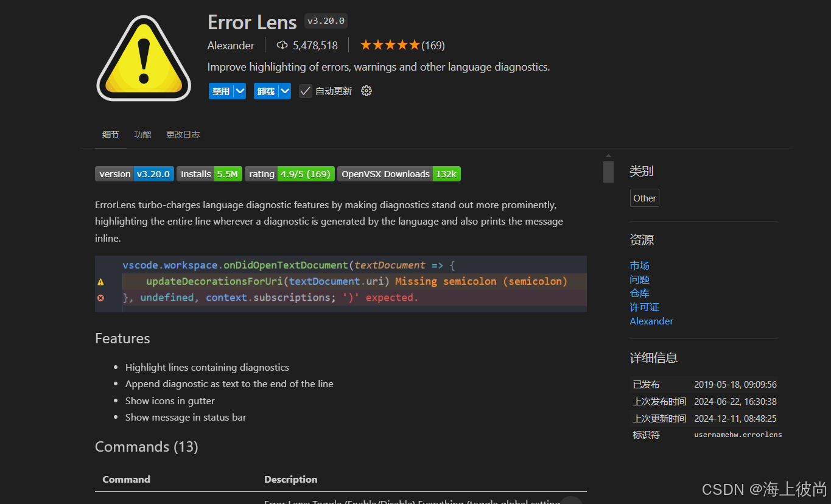Click the Error Lens warning triangle logo

[144, 58]
